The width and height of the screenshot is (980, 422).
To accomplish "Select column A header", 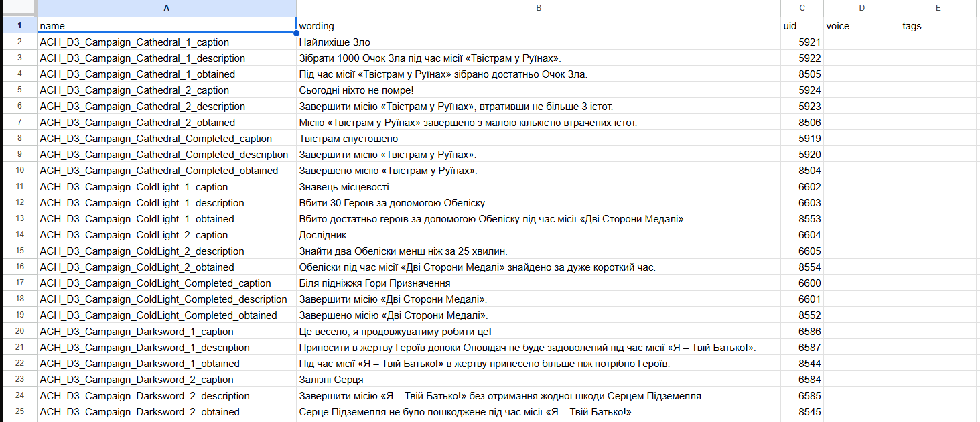I will point(166,8).
